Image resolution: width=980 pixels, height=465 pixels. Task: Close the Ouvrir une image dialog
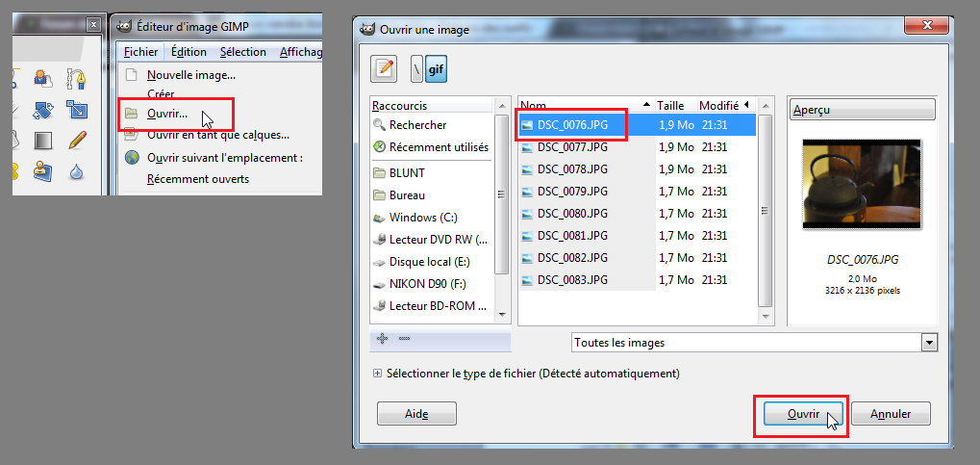pos(927,26)
